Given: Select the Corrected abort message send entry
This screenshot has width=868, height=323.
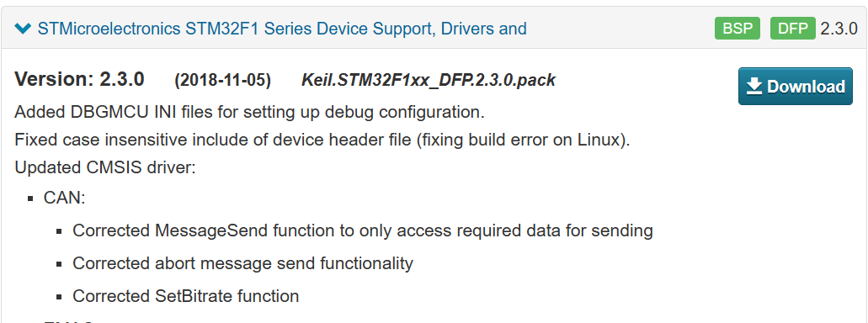Looking at the screenshot, I should [242, 263].
